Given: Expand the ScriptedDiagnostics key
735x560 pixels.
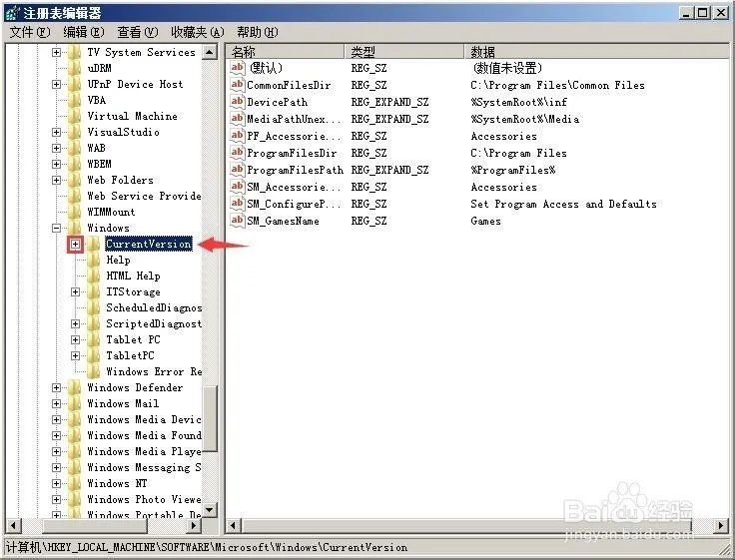Looking at the screenshot, I should click(75, 323).
